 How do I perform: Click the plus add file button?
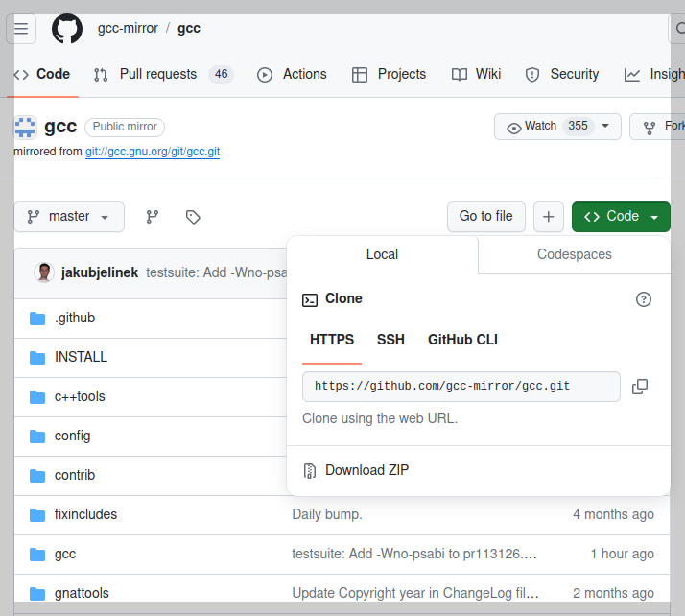point(548,217)
